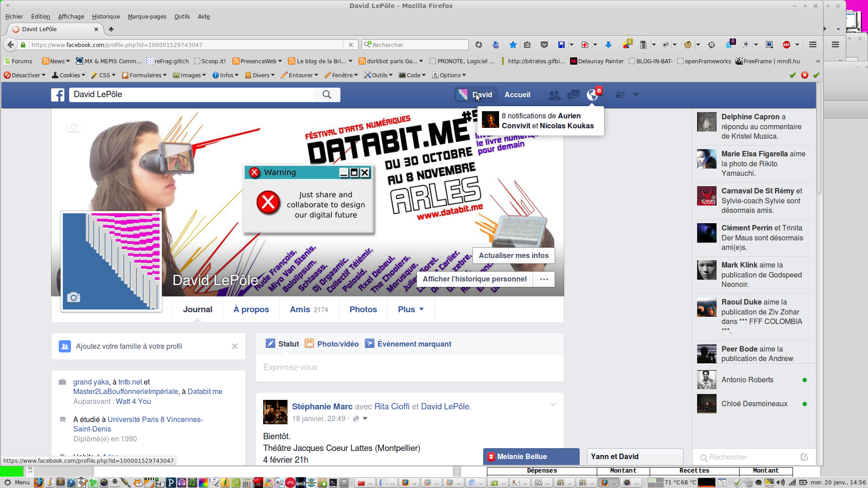Viewport: 868px width, 488px height.
Task: Click the Facebook logo icon
Action: 57,95
